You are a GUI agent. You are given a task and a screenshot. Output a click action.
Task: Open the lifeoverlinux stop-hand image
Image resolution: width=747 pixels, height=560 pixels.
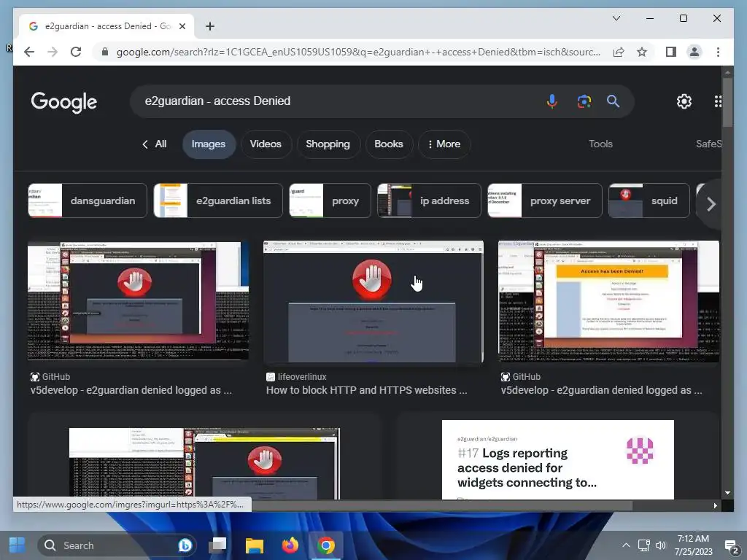click(x=373, y=301)
